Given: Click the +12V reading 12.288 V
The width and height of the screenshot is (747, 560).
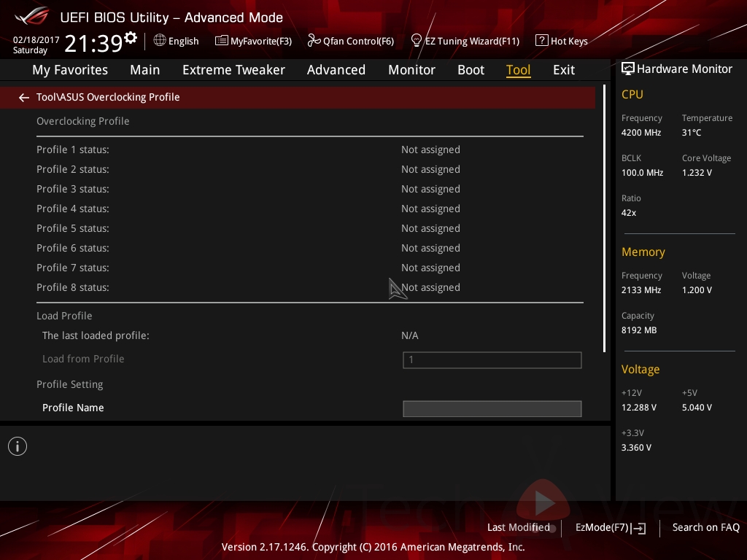Looking at the screenshot, I should (x=639, y=408).
